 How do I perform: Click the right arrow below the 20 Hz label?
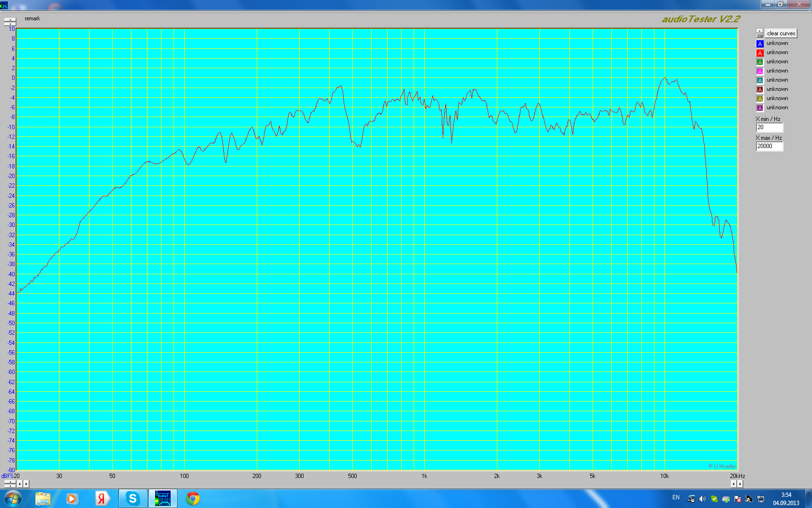(26, 484)
